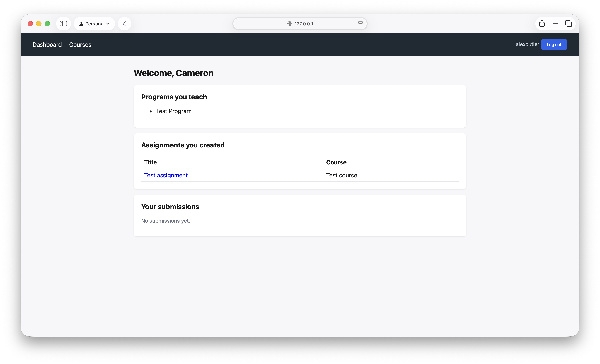Click the Course column header
Image resolution: width=600 pixels, height=364 pixels.
click(336, 162)
